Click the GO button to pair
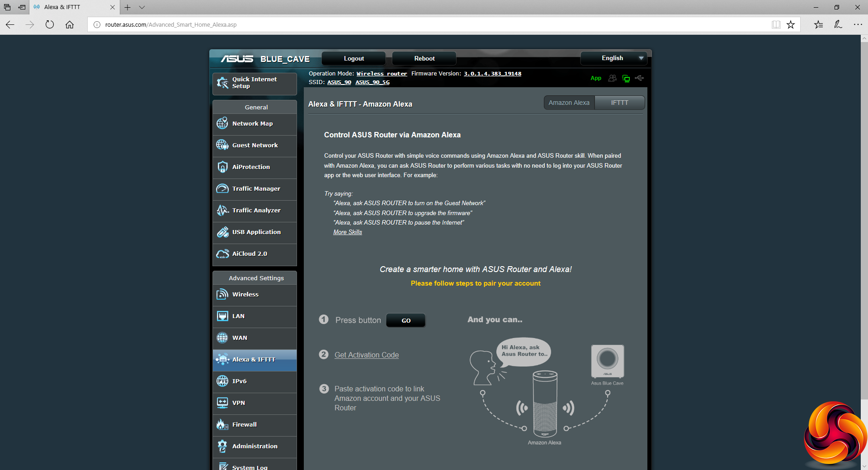The height and width of the screenshot is (470, 868). pyautogui.click(x=406, y=320)
